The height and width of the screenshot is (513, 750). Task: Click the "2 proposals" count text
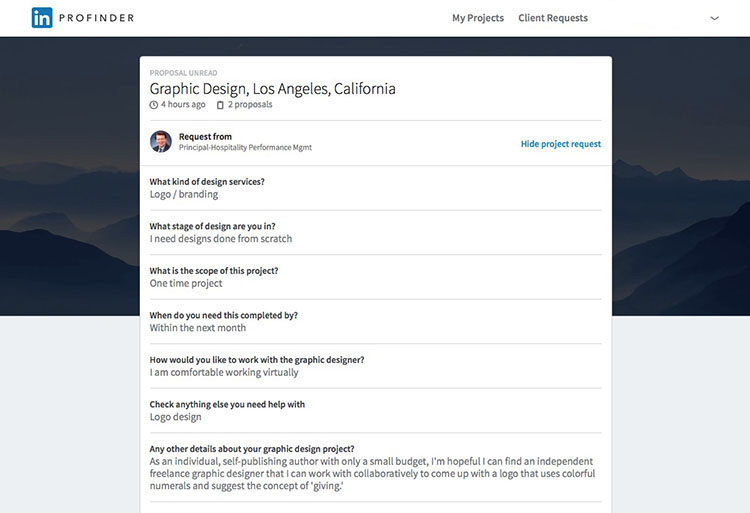tap(250, 105)
